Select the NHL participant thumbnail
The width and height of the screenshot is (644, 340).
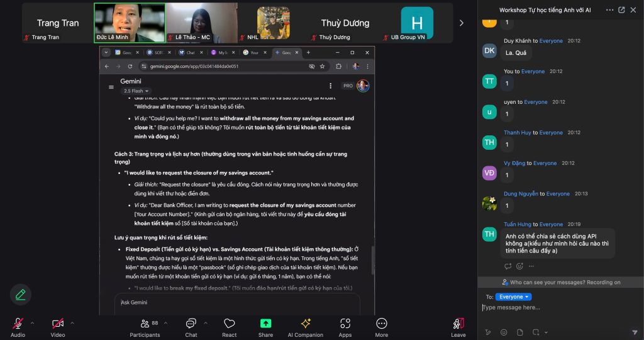[x=273, y=23]
